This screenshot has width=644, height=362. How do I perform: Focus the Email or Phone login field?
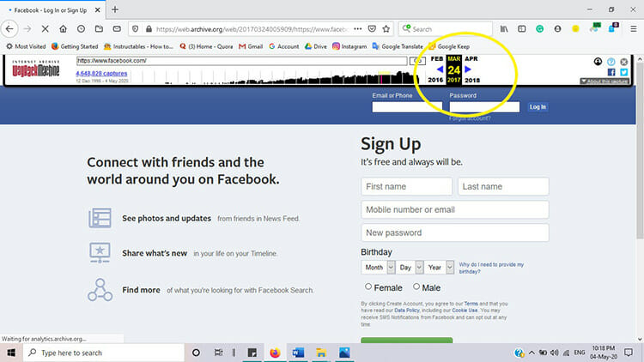[407, 106]
